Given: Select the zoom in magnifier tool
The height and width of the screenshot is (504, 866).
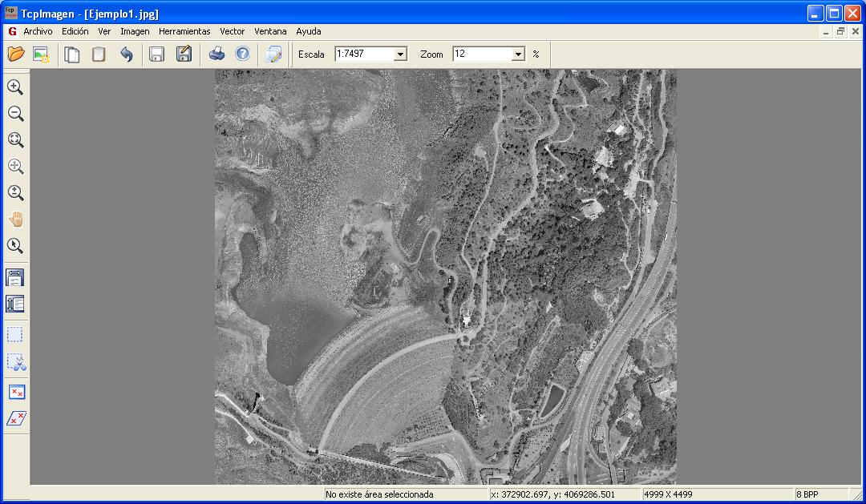Looking at the screenshot, I should 15,87.
